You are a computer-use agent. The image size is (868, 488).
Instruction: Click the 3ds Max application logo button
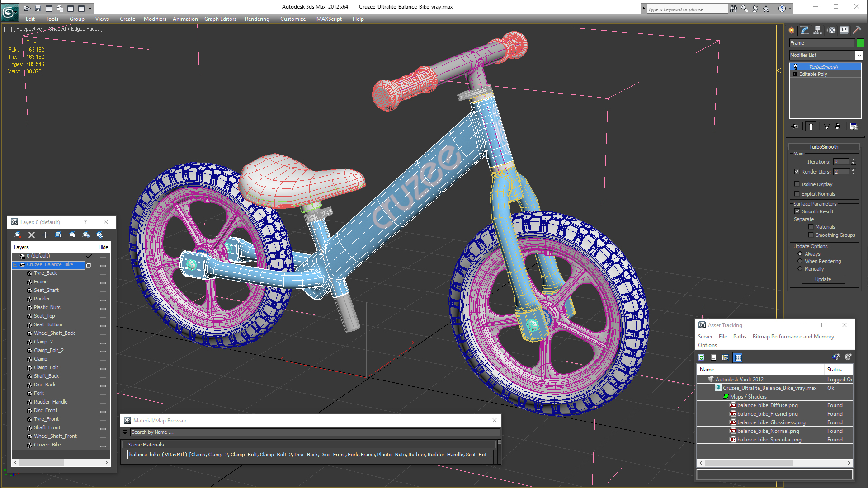tap(9, 12)
